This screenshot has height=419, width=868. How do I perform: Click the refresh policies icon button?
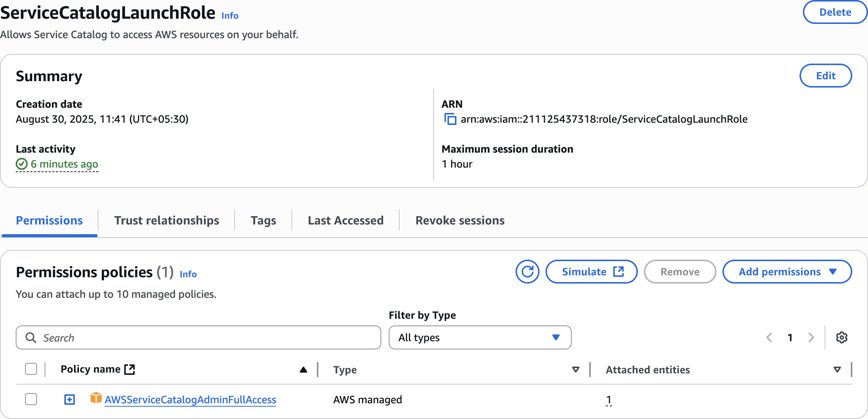527,272
